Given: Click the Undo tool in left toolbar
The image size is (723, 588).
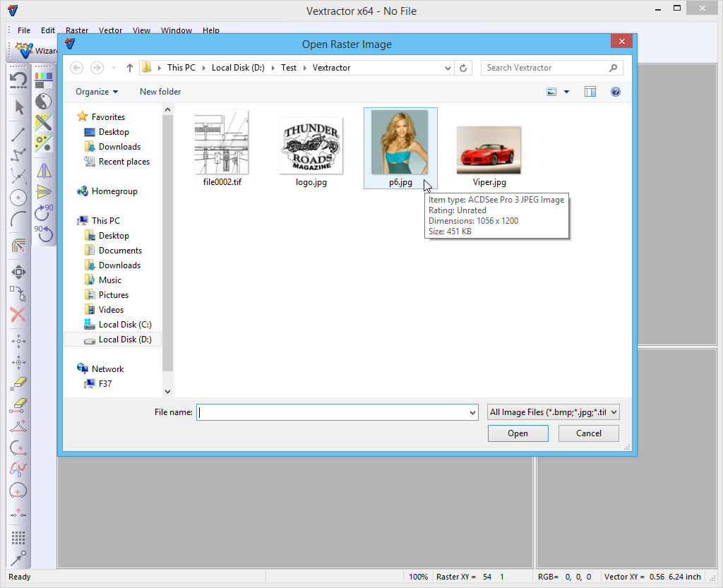Looking at the screenshot, I should click(x=18, y=80).
